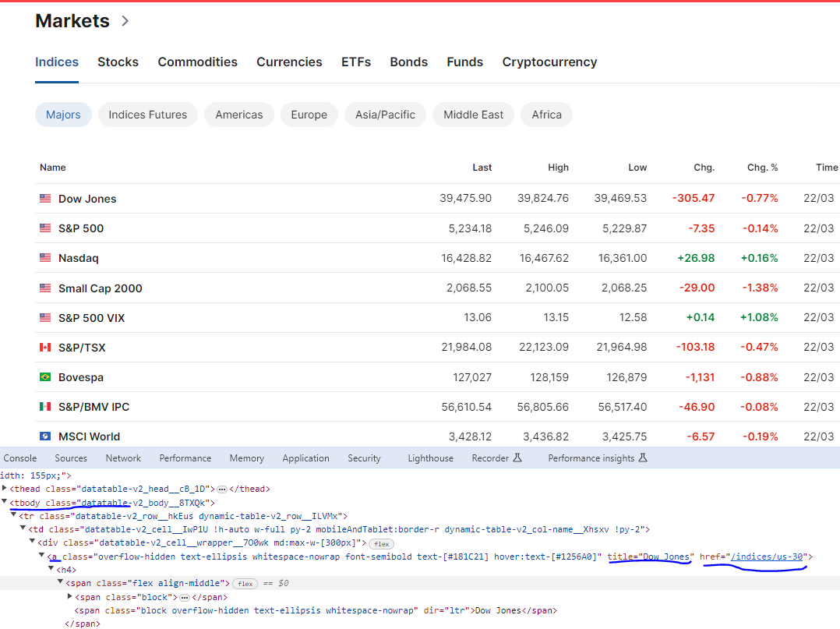Click the flag icon beside S&P 500 VIX
The height and width of the screenshot is (629, 840).
45,317
